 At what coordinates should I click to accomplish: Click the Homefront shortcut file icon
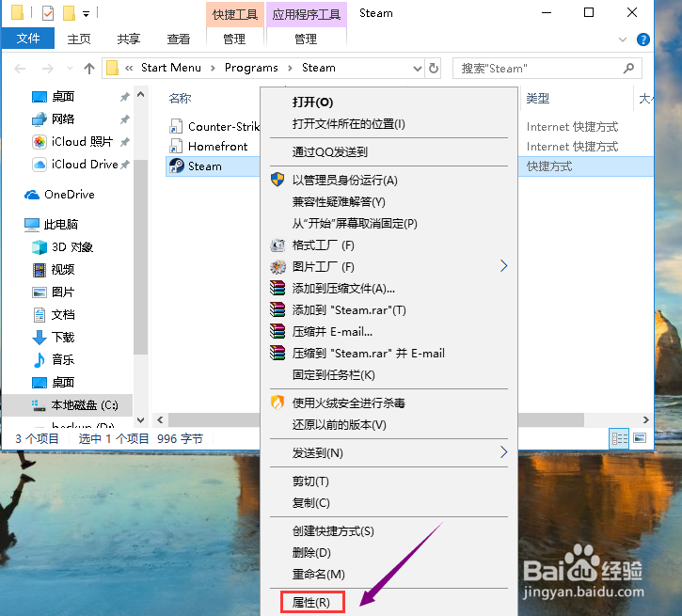pos(176,146)
